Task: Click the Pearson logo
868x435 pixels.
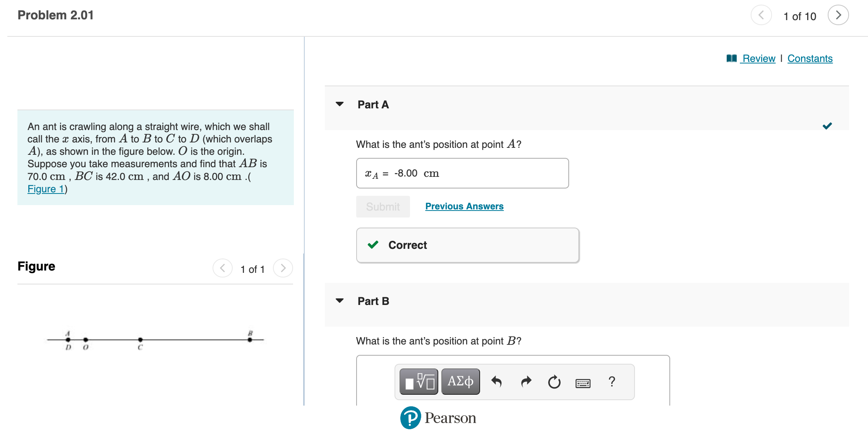Action: click(x=438, y=418)
